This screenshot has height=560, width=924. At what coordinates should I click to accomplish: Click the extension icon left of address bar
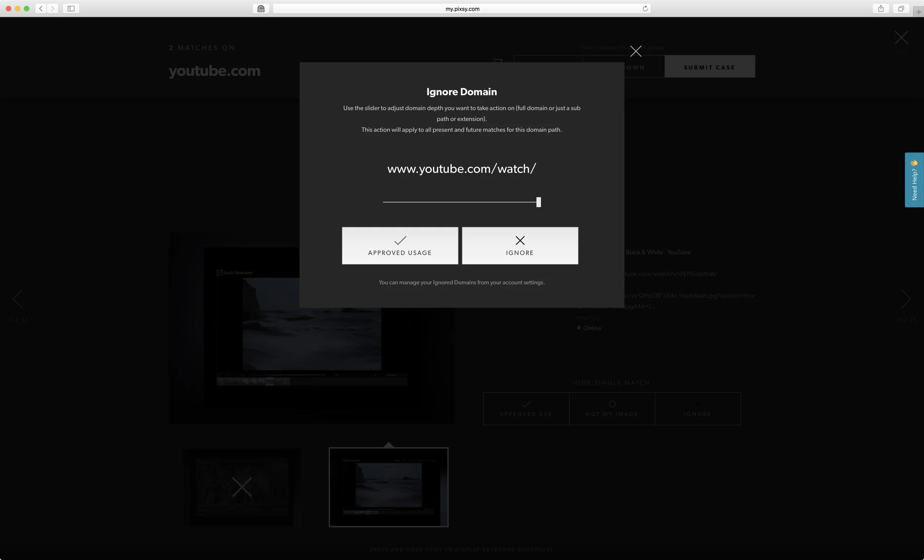[261, 9]
